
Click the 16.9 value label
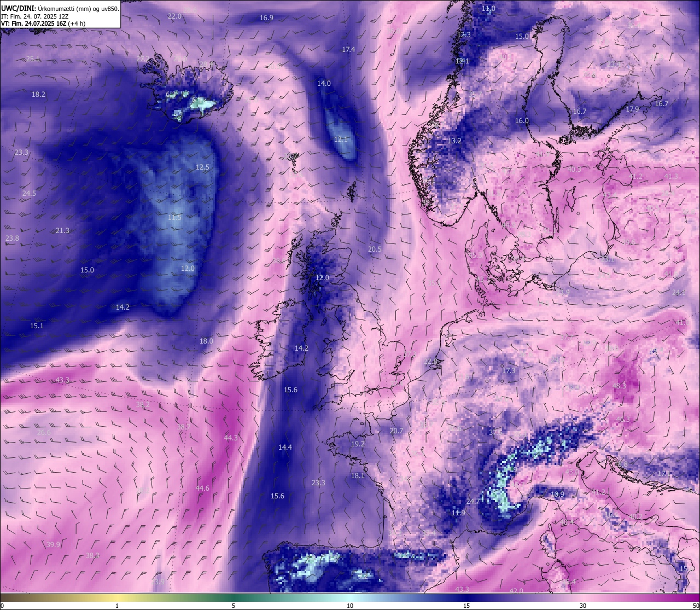(266, 18)
